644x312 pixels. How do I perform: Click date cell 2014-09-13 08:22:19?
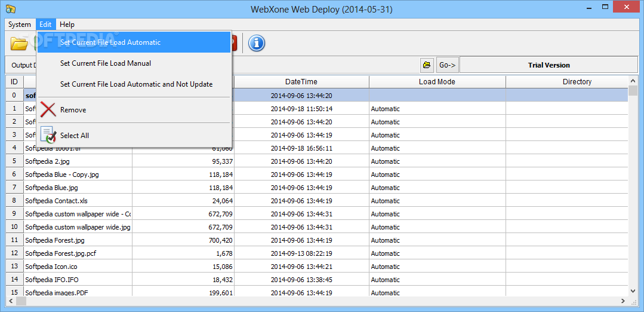click(301, 253)
